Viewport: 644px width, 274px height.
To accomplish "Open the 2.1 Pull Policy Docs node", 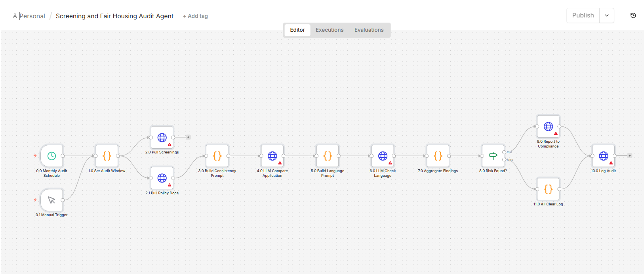I will [x=162, y=178].
